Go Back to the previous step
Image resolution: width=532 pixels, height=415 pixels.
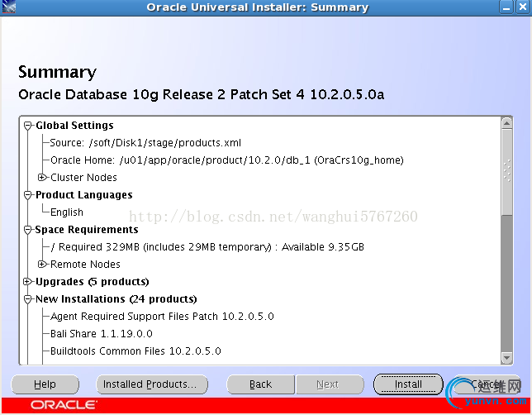(260, 384)
